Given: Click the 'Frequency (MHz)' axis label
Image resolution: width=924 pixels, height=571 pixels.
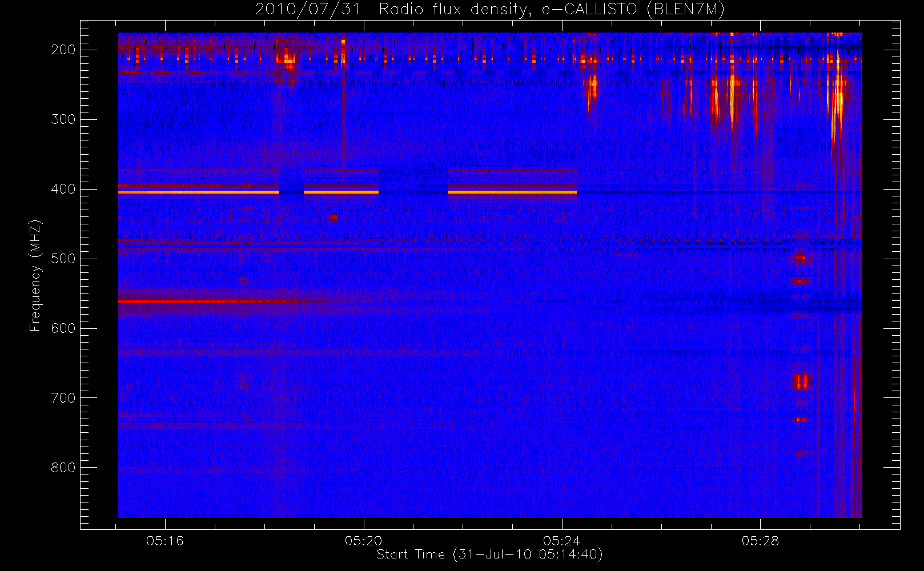Looking at the screenshot, I should (35, 275).
